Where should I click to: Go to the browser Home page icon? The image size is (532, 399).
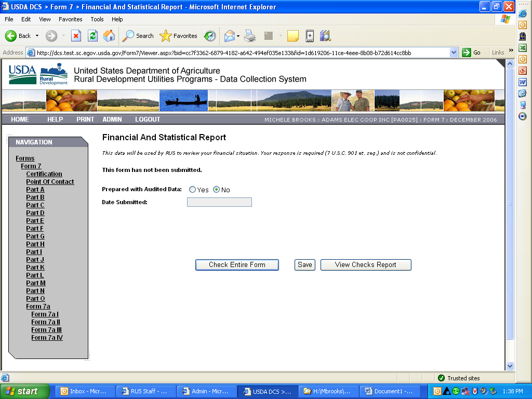point(109,36)
